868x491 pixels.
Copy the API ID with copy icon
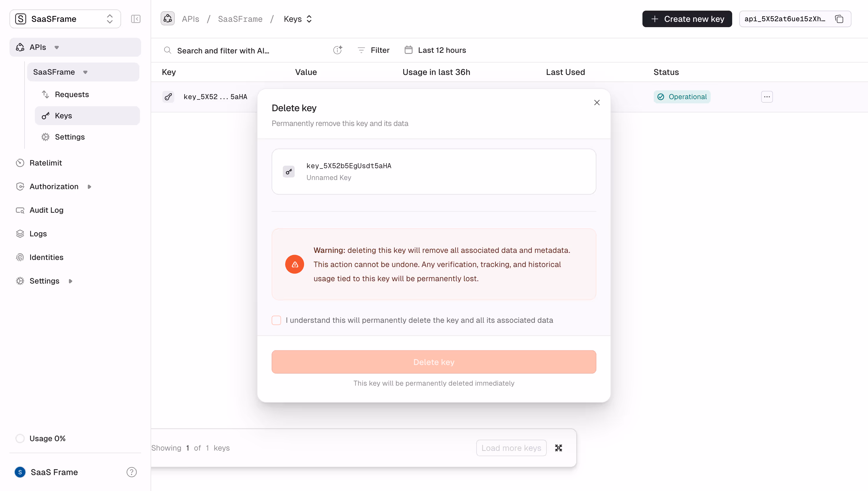coord(839,19)
